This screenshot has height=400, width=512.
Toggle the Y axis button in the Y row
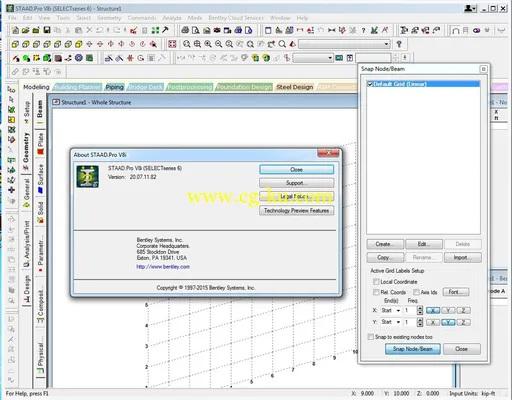click(448, 322)
